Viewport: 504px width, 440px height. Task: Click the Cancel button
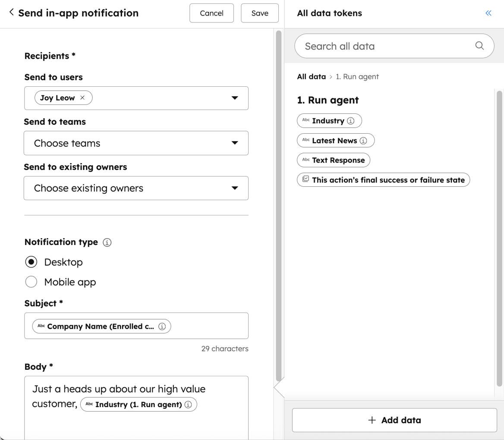[211, 13]
